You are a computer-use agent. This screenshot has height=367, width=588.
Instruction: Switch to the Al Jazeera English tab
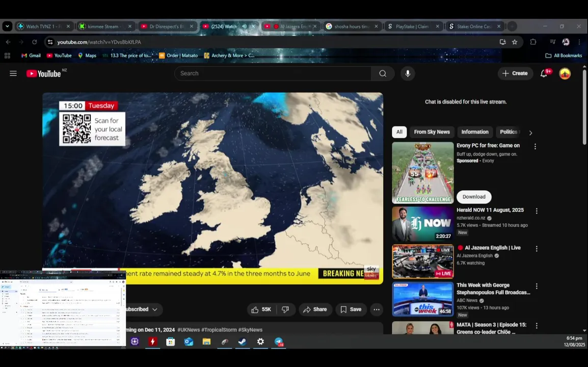click(x=290, y=27)
